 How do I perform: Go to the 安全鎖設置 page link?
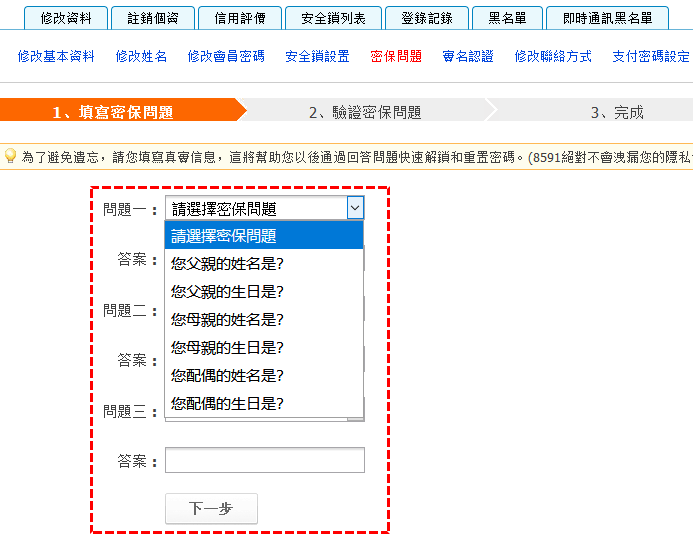317,56
